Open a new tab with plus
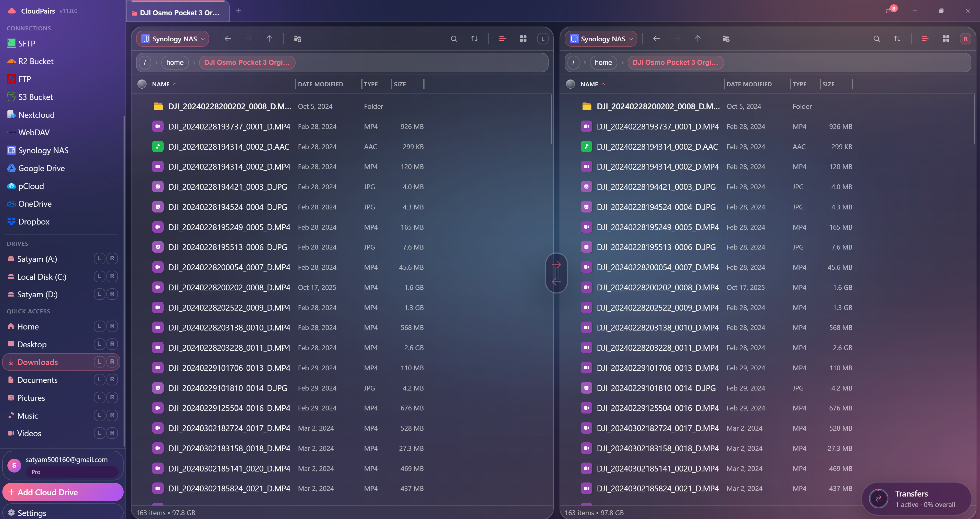Viewport: 980px width, 519px height. [x=238, y=11]
